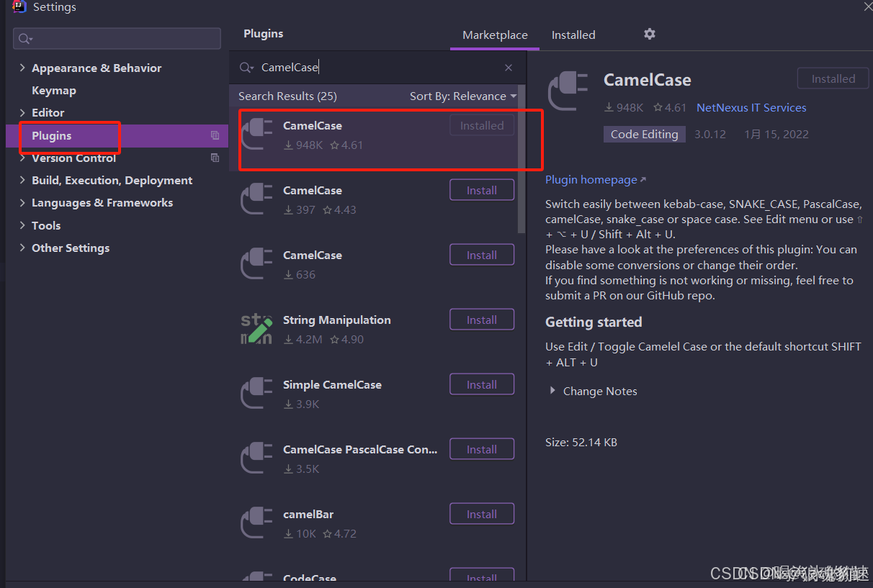This screenshot has width=873, height=588.
Task: Click the plugin search field containing CamelCase
Action: (x=378, y=68)
